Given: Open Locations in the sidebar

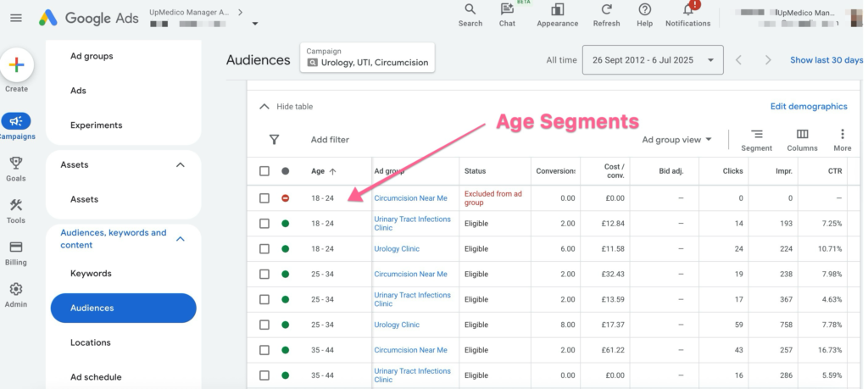Looking at the screenshot, I should click(x=90, y=342).
